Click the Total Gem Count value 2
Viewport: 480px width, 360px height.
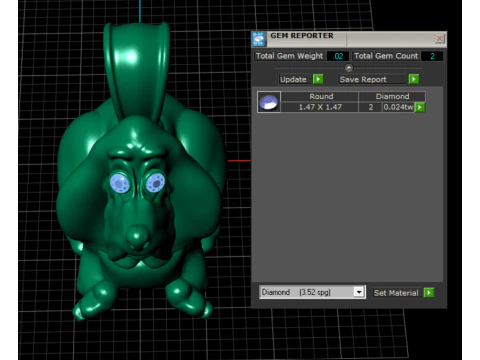(432, 56)
